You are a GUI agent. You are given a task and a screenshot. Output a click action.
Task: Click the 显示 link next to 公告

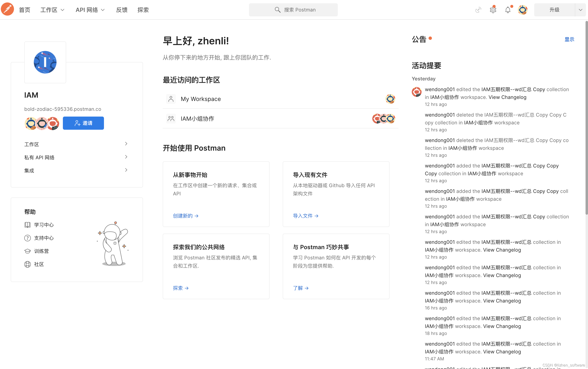coord(569,39)
